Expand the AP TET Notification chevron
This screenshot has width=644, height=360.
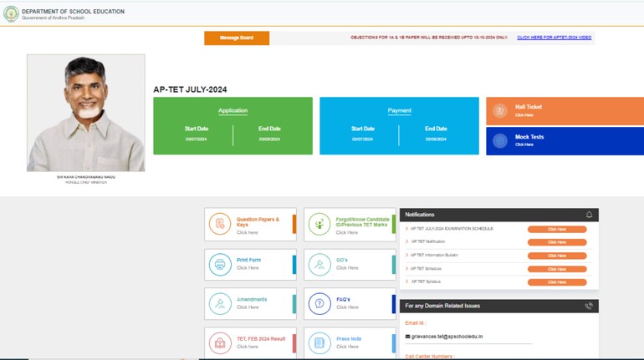pyautogui.click(x=406, y=241)
